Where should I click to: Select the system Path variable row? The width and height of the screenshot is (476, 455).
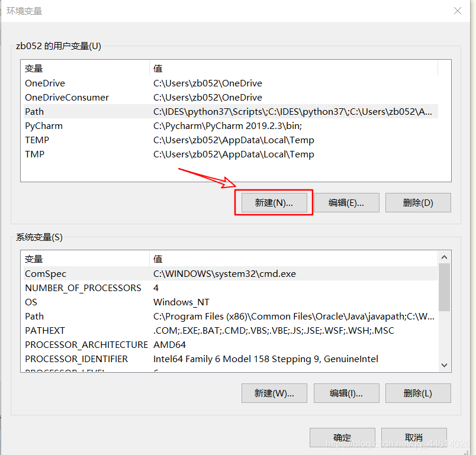pos(231,317)
